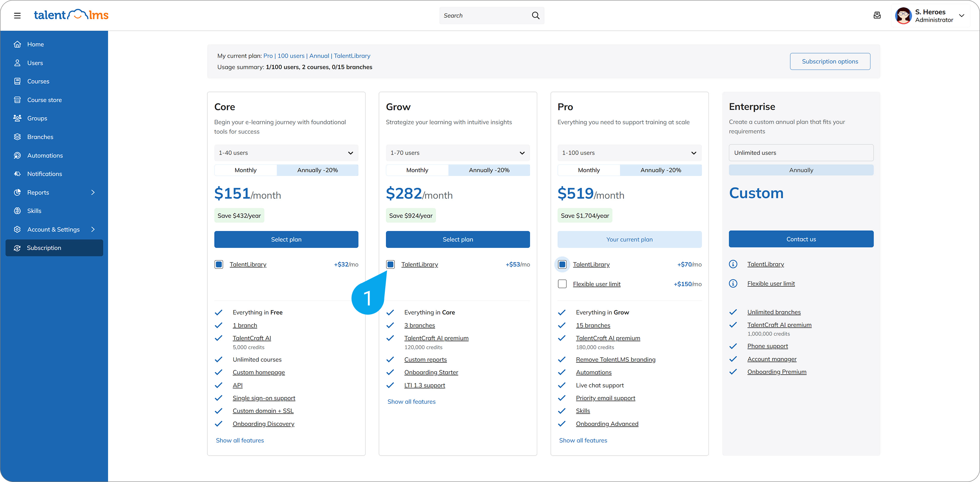Enable Flexible user limit checkbox in Pro plan

[562, 284]
